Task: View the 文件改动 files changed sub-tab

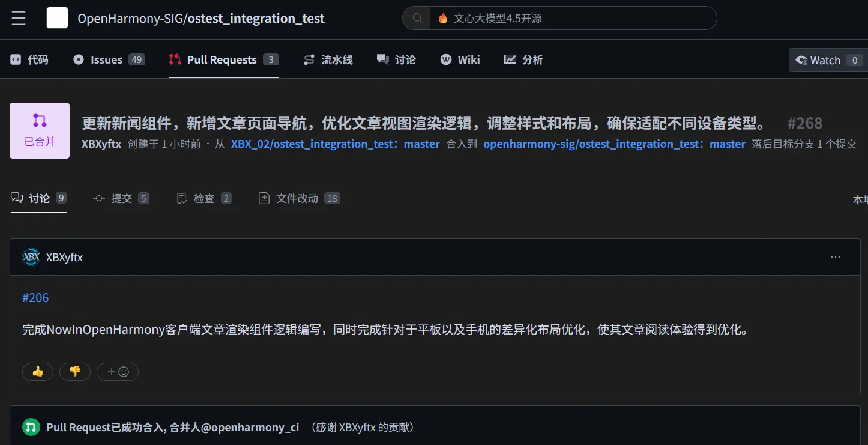Action: click(297, 198)
